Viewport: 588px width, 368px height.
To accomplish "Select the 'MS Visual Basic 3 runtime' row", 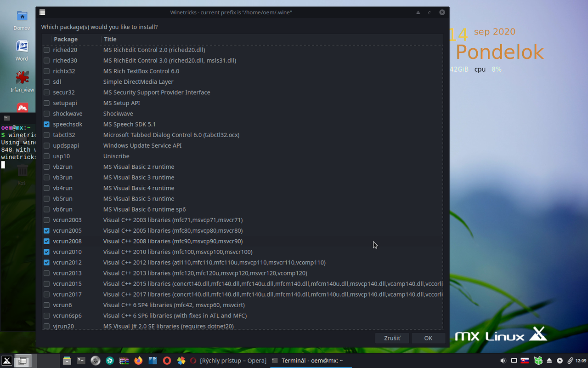I will click(242, 177).
